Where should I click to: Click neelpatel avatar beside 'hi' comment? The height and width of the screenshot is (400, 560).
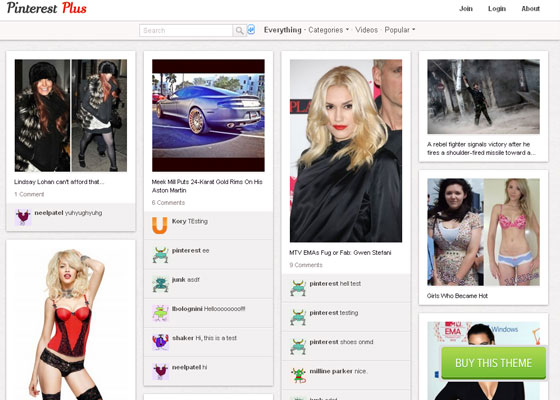tap(160, 371)
